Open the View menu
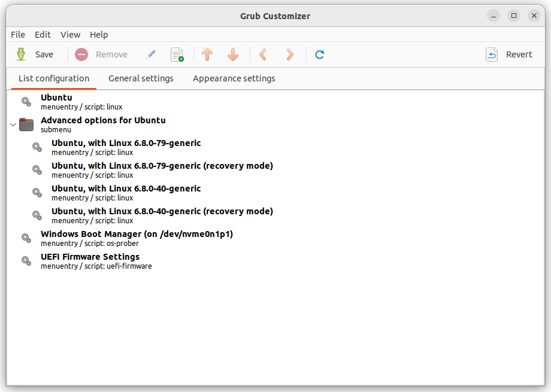The image size is (551, 392). [70, 35]
